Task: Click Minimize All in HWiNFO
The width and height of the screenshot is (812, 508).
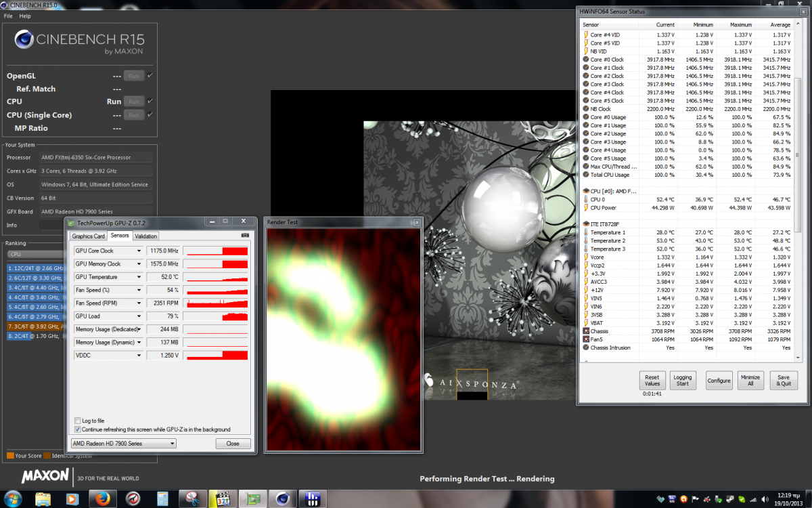Action: [x=750, y=380]
